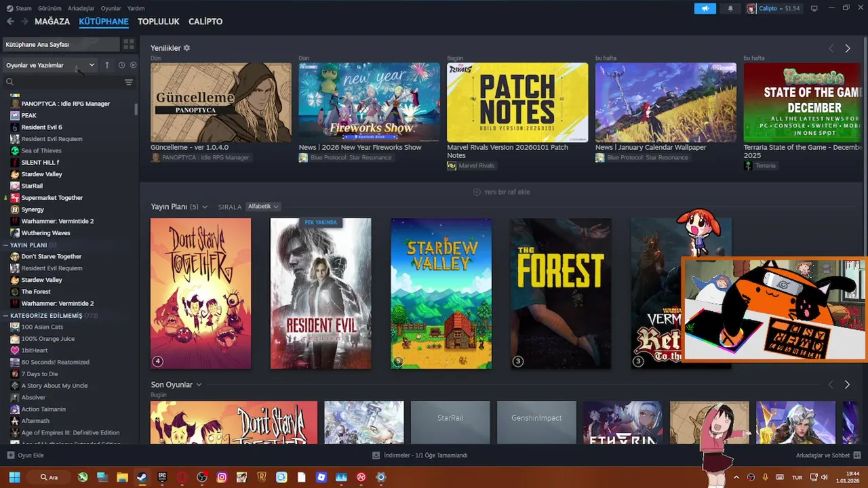868x488 pixels.
Task: Switch to Big Picture mode icon
Action: pos(814,8)
